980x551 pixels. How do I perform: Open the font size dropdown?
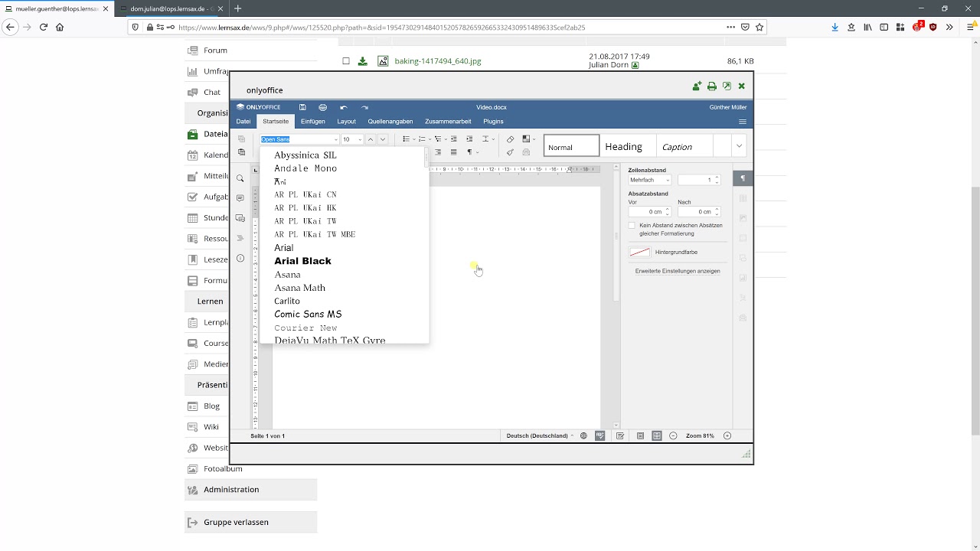click(x=358, y=139)
